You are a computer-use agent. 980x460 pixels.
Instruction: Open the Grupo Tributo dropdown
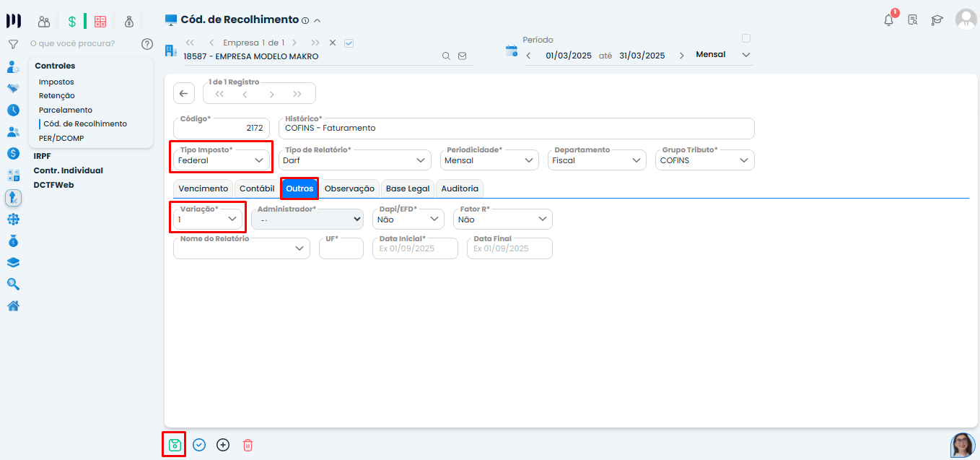[x=704, y=160]
